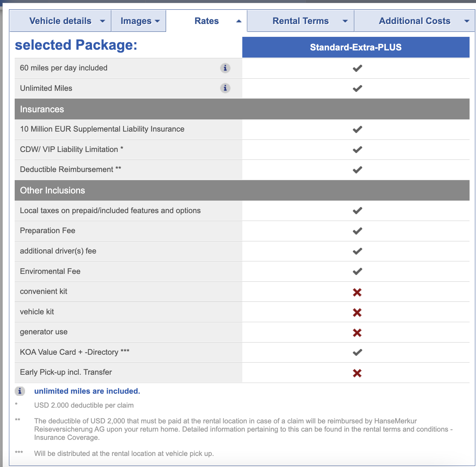Click checkmark for KOA Value Card row
Viewport: 476px width, 467px height.
pos(357,353)
